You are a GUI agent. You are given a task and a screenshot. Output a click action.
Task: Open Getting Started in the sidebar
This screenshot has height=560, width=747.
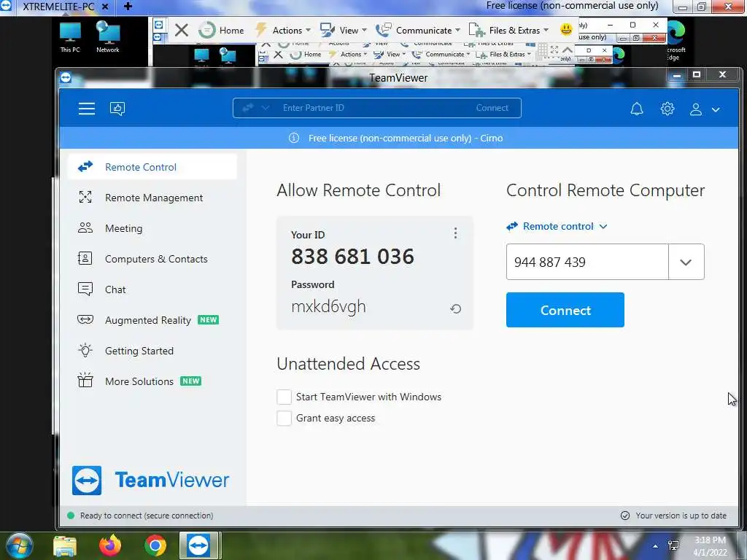(x=152, y=351)
